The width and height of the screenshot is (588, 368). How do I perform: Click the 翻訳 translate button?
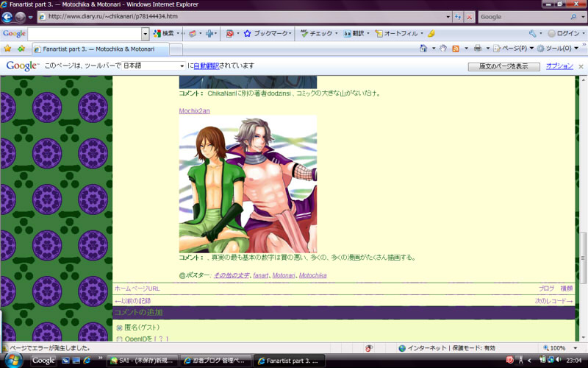(x=354, y=33)
